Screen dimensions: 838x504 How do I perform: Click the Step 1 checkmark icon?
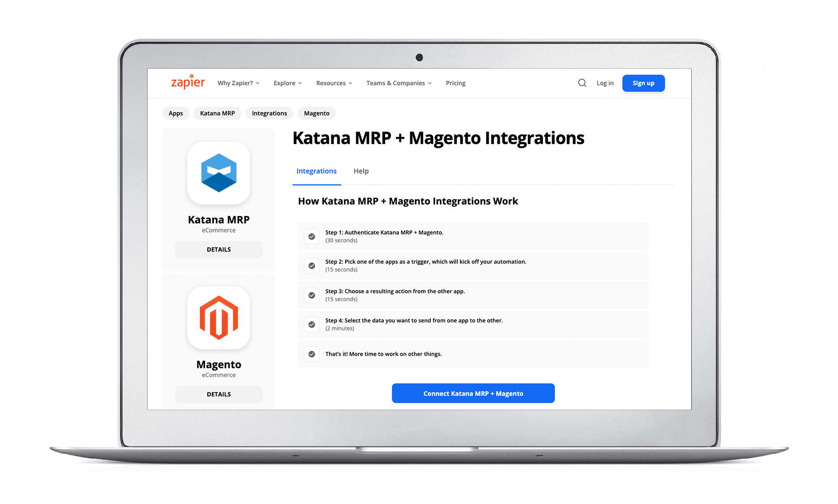[x=312, y=237]
